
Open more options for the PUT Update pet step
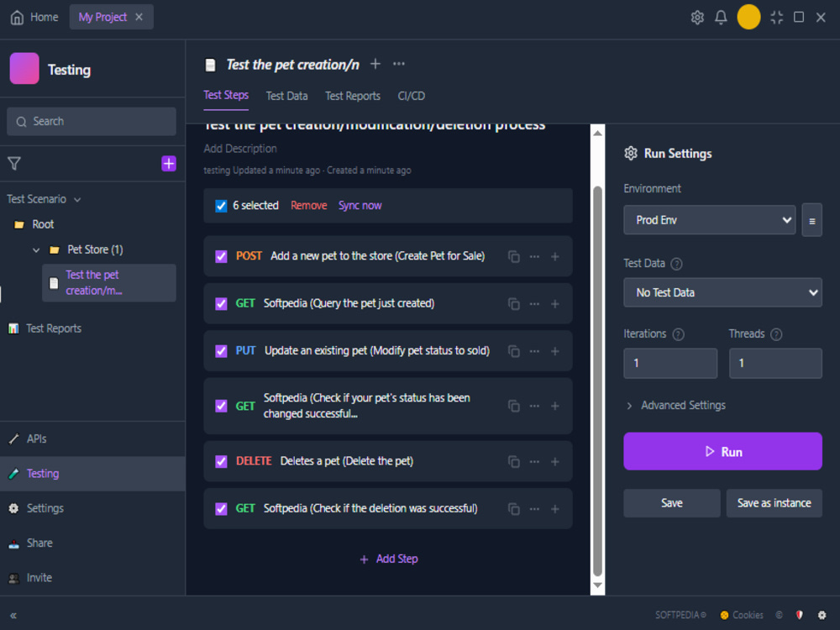coord(534,351)
